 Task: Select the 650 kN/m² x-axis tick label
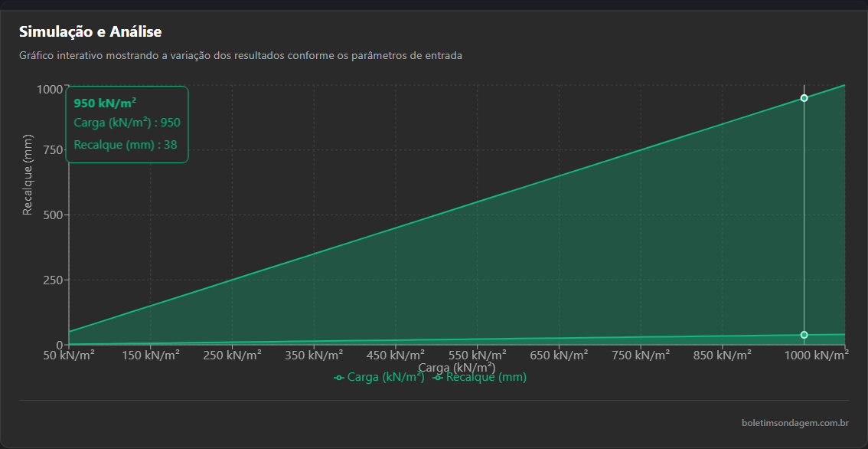coord(559,355)
